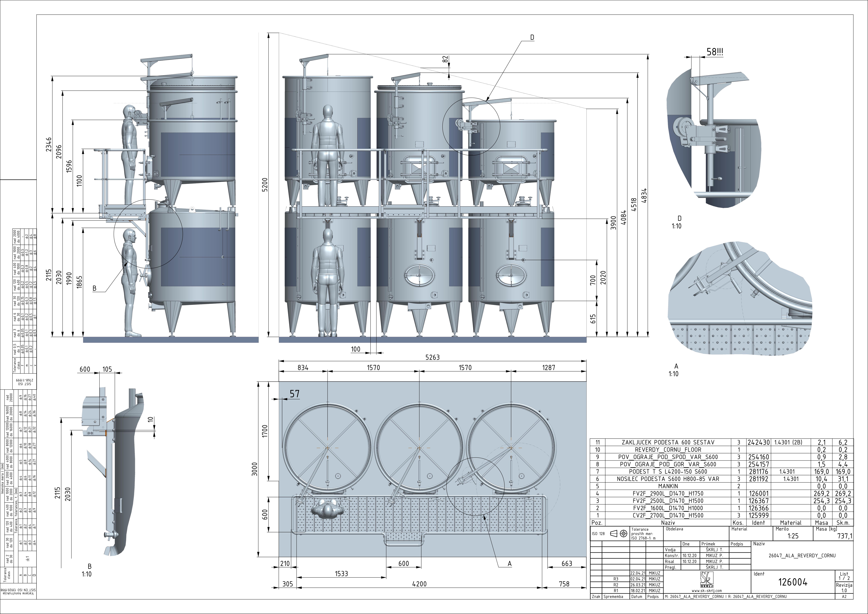Click tank FV2F_1600L_D1470_H1000 in parts list

tap(668, 508)
